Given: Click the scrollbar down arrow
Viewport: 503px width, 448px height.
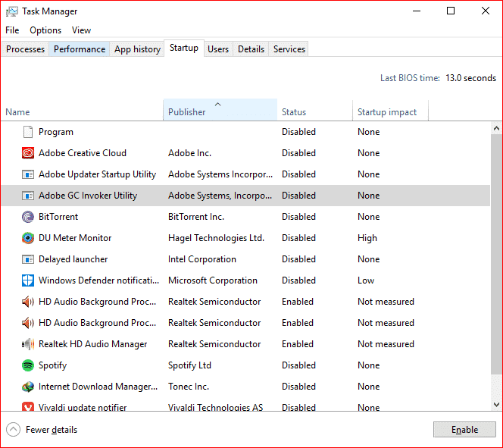Looking at the screenshot, I should click(496, 404).
